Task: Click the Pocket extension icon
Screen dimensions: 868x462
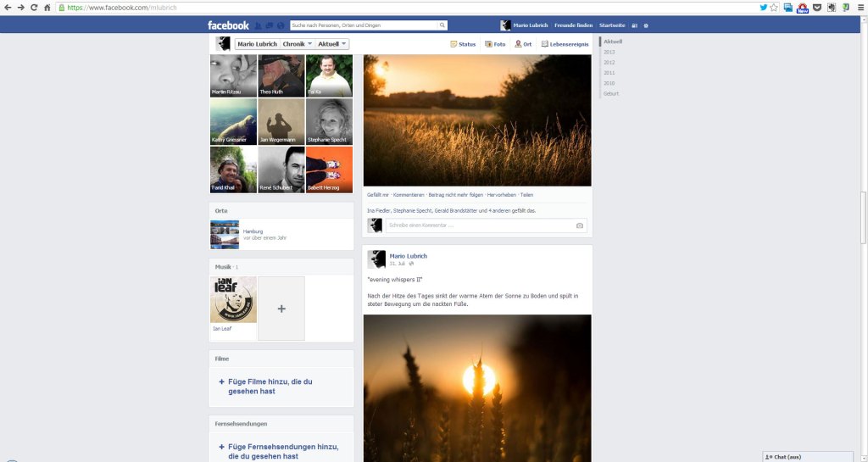Action: click(817, 7)
